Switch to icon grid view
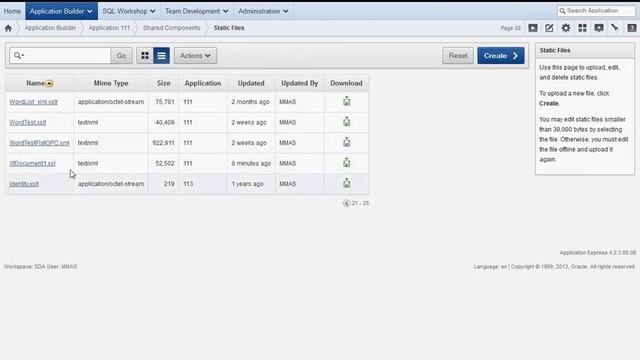 coord(145,56)
